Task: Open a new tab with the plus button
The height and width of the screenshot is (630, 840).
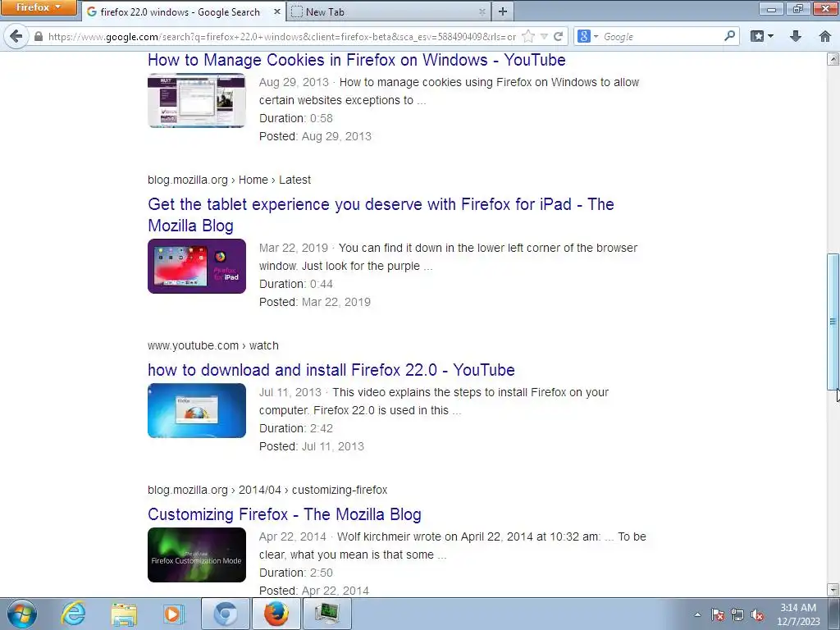Action: (x=503, y=11)
